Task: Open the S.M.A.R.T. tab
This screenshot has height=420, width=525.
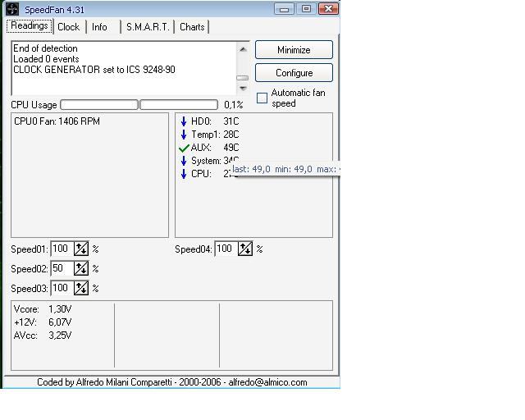Action: tap(148, 27)
